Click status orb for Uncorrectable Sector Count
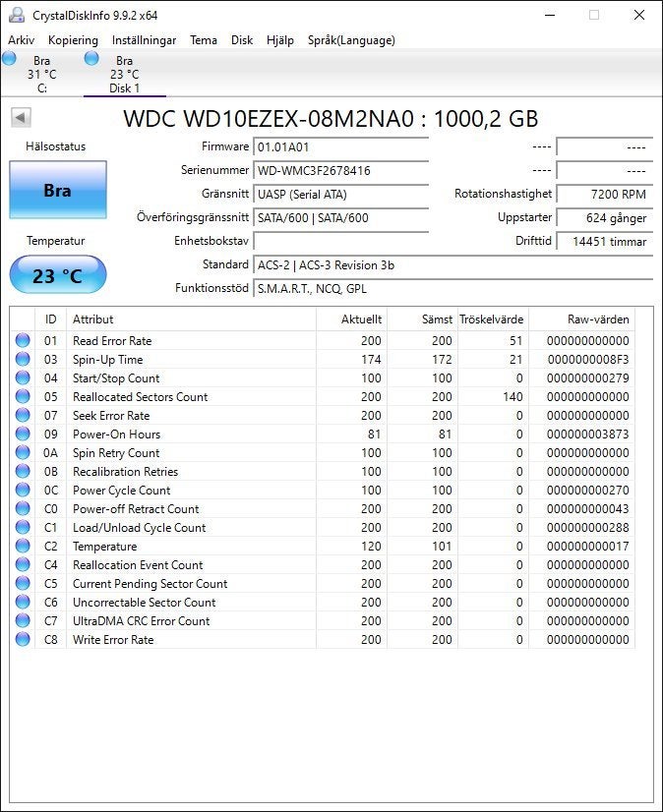The height and width of the screenshot is (812, 663). 23,602
